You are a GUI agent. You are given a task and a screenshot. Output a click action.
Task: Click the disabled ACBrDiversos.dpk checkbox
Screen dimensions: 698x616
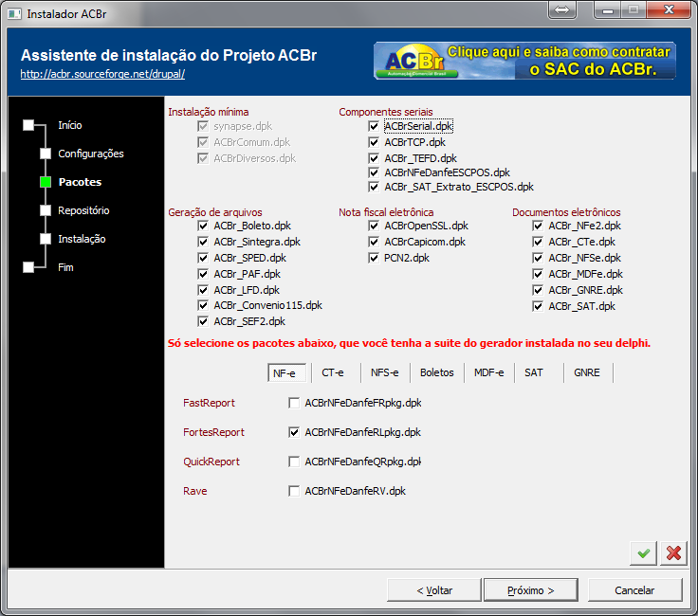click(203, 158)
